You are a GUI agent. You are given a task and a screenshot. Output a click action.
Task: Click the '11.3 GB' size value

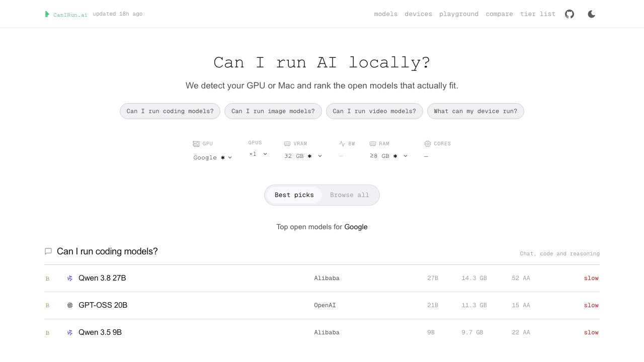tap(474, 305)
